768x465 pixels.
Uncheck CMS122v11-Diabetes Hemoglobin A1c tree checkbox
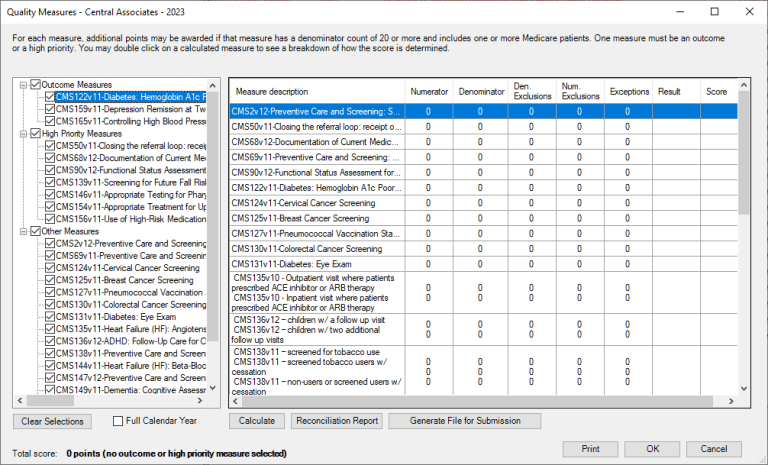pyautogui.click(x=49, y=97)
